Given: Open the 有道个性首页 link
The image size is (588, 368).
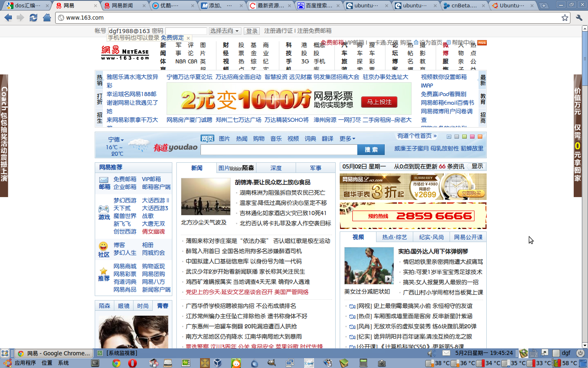Looking at the screenshot, I should (x=417, y=136).
